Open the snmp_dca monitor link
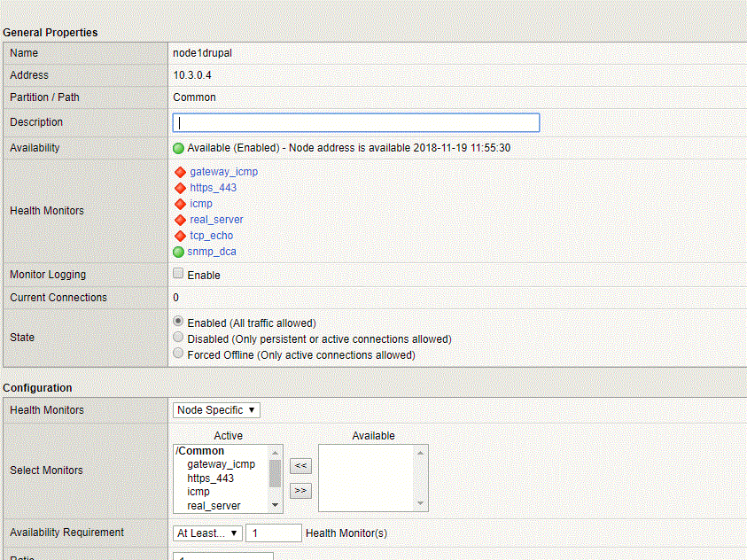This screenshot has height=560, width=747. coord(212,252)
